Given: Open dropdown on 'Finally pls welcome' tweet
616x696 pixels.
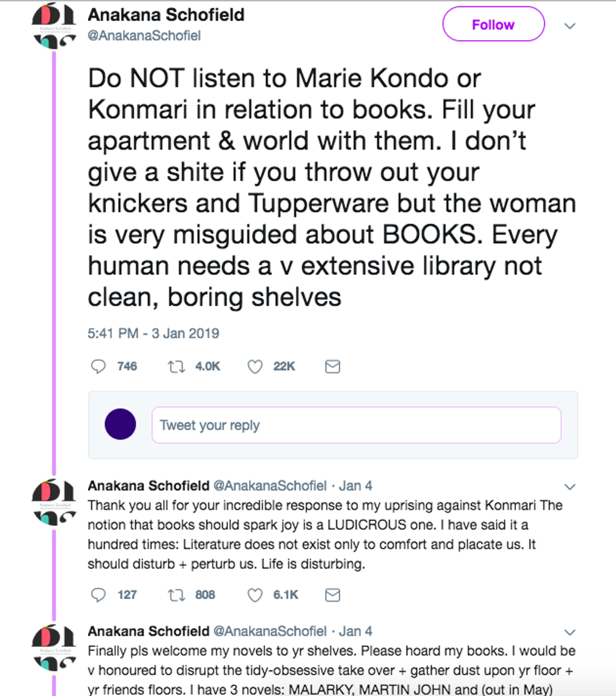Looking at the screenshot, I should click(x=570, y=631).
